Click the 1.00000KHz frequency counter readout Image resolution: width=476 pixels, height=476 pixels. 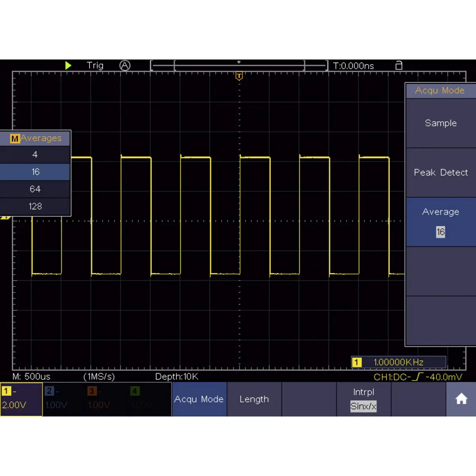(399, 362)
